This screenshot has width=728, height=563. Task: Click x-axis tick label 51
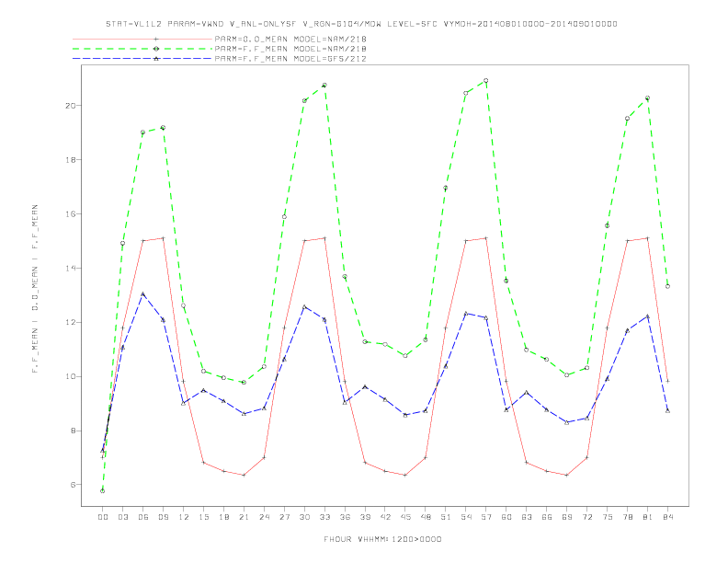tap(446, 517)
